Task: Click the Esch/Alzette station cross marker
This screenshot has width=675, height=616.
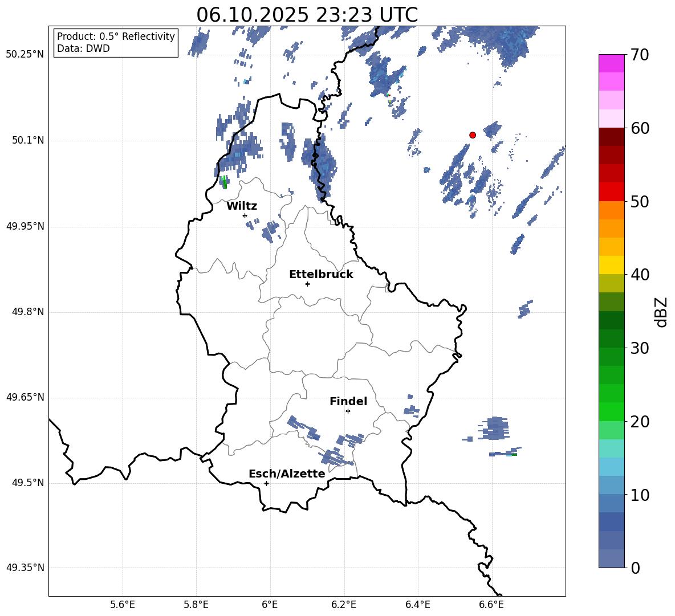Action: point(266,483)
